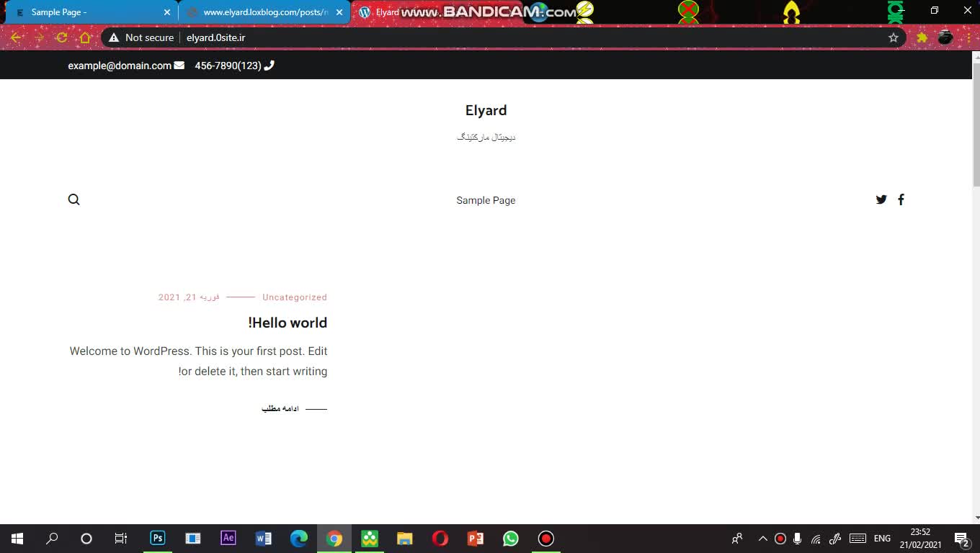Open Microsoft Edge from the taskbar

pyautogui.click(x=298, y=539)
